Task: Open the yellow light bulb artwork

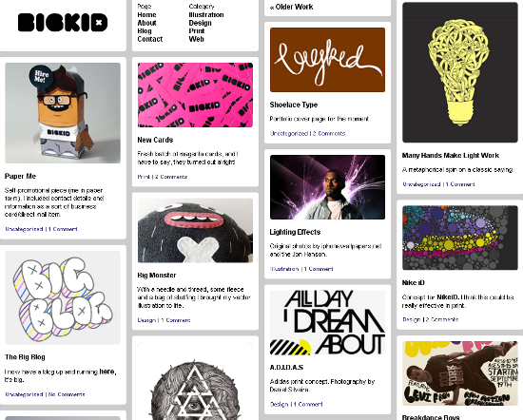Action: tap(460, 72)
